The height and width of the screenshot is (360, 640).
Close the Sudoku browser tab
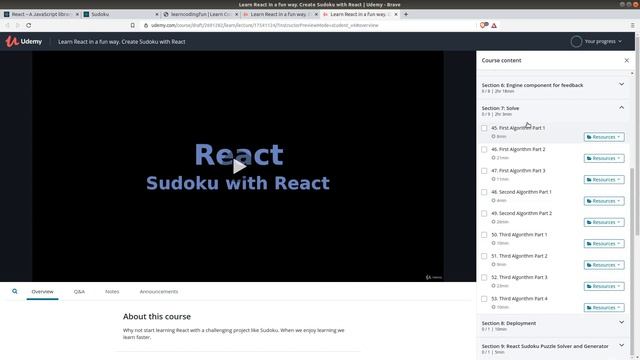157,14
